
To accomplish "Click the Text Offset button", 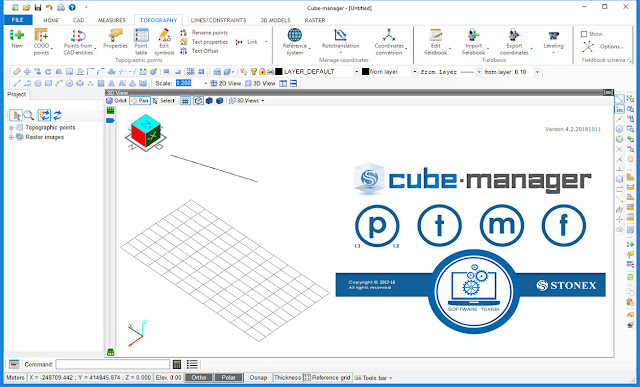I will coord(200,51).
